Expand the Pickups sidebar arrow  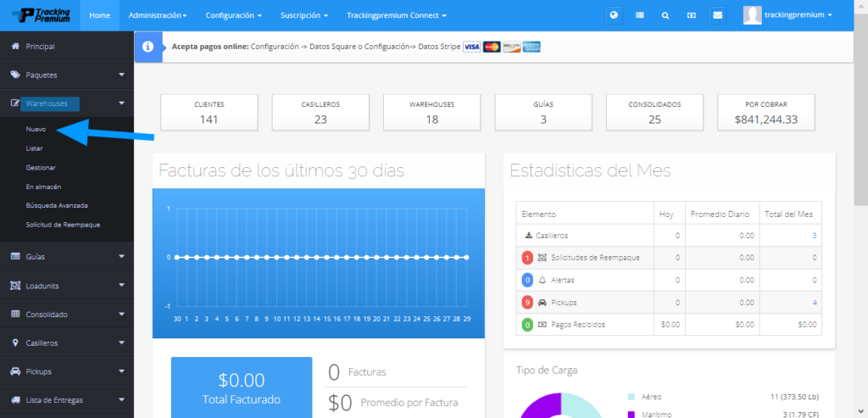click(x=122, y=371)
